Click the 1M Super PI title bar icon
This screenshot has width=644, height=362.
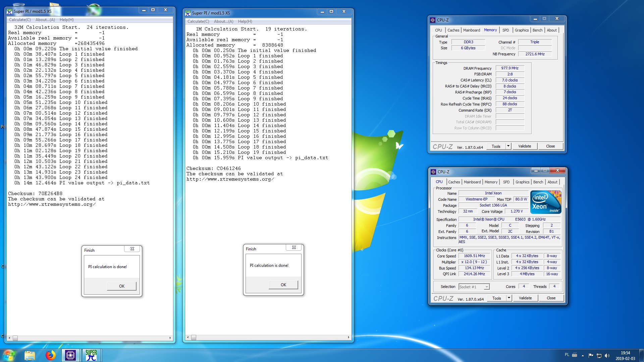point(188,13)
